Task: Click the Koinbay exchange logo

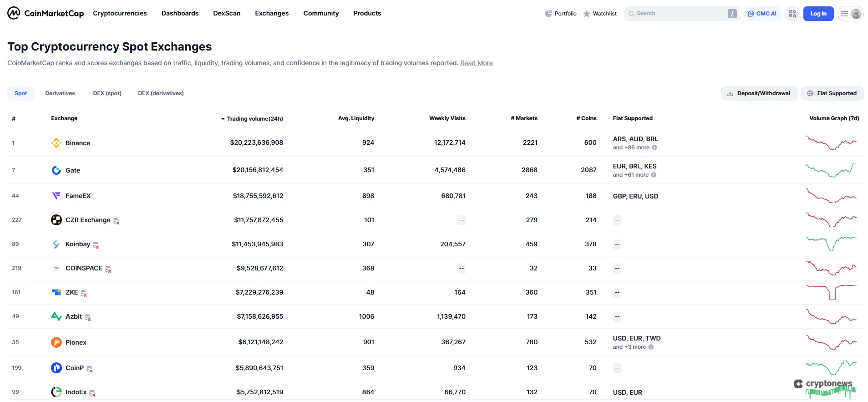Action: pos(56,244)
